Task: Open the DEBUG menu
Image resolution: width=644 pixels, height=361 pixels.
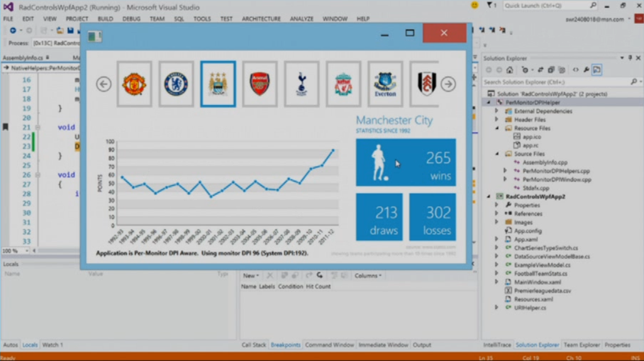Action: click(x=131, y=19)
